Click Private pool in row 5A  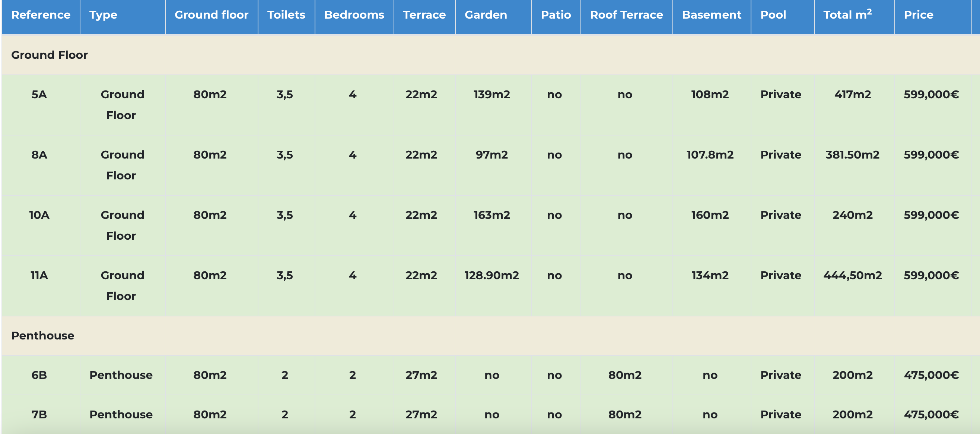click(x=781, y=94)
